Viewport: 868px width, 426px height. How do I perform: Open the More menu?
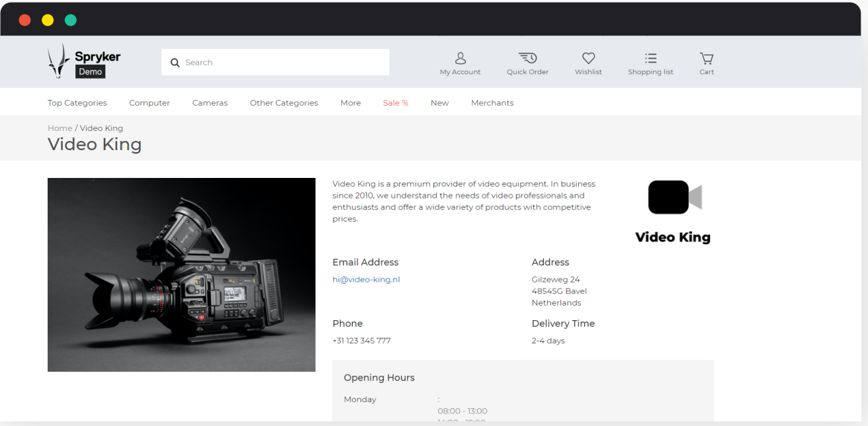pyautogui.click(x=351, y=103)
